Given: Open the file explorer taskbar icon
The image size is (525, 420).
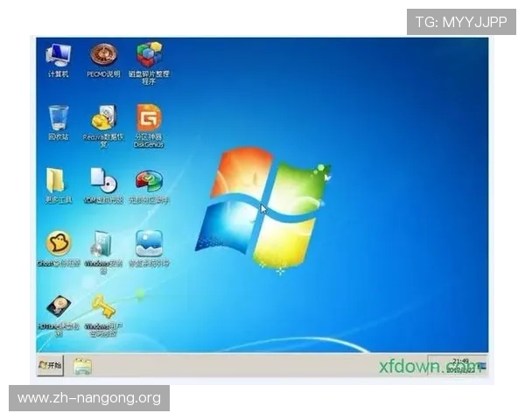Looking at the screenshot, I should [x=82, y=367].
